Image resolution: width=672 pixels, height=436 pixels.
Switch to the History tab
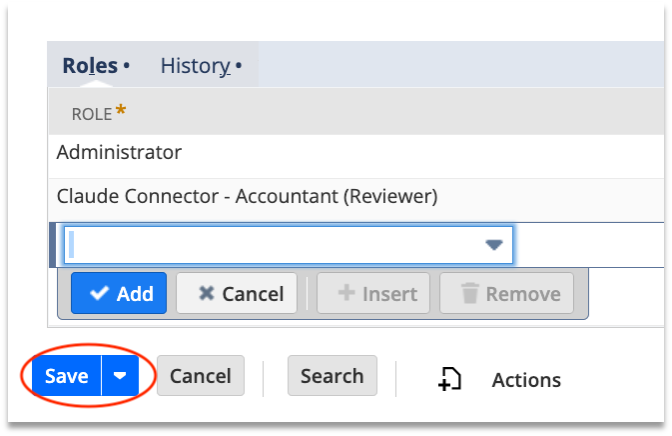(195, 66)
